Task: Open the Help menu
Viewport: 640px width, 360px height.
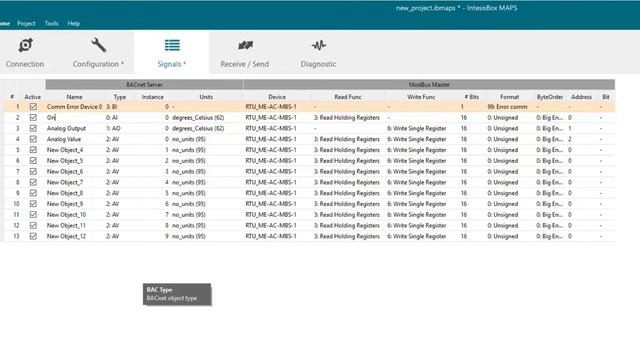Action: [x=73, y=24]
